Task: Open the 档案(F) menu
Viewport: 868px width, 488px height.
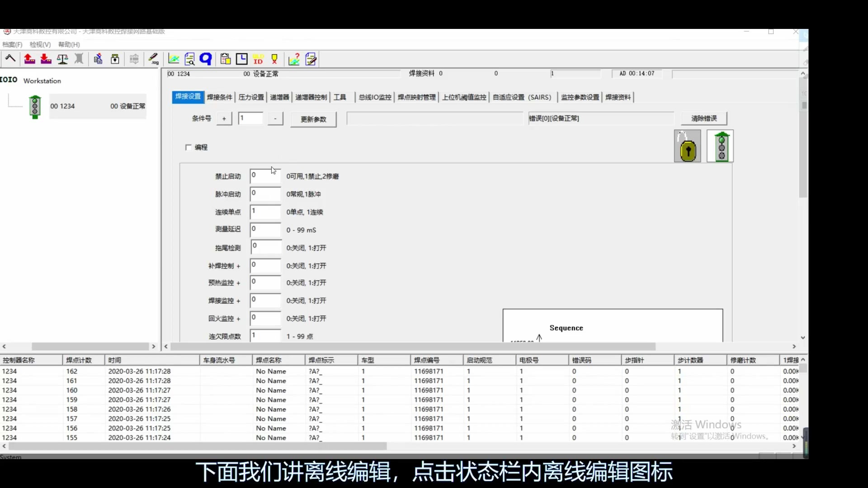Action: tap(12, 44)
